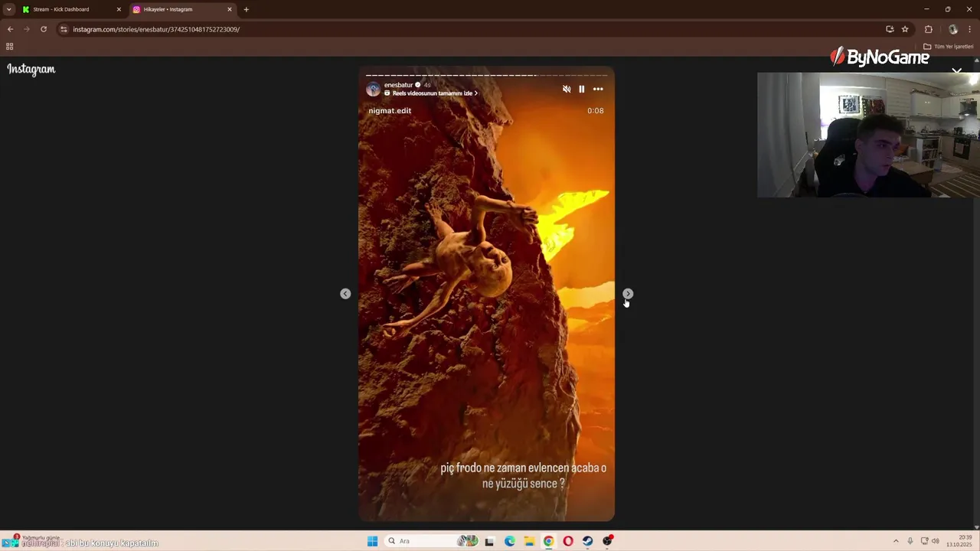This screenshot has width=980, height=551.
Task: Close the story viewer with the X
Action: [x=957, y=70]
